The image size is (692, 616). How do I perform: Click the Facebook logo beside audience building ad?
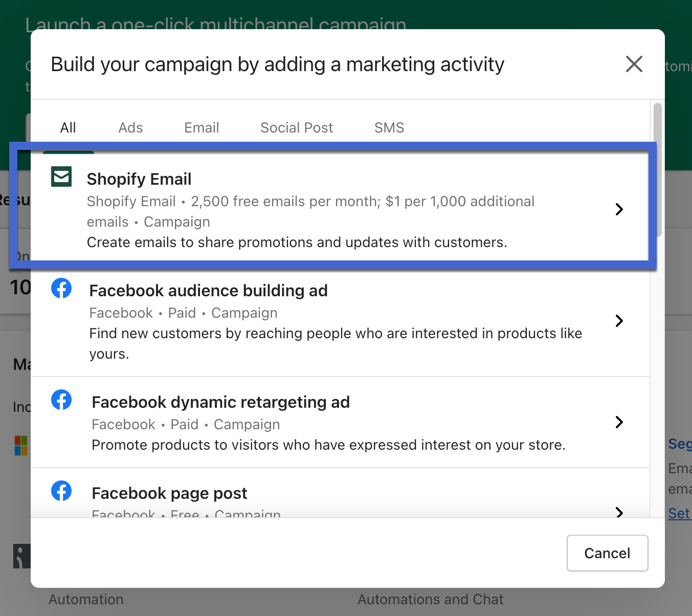[x=61, y=289]
